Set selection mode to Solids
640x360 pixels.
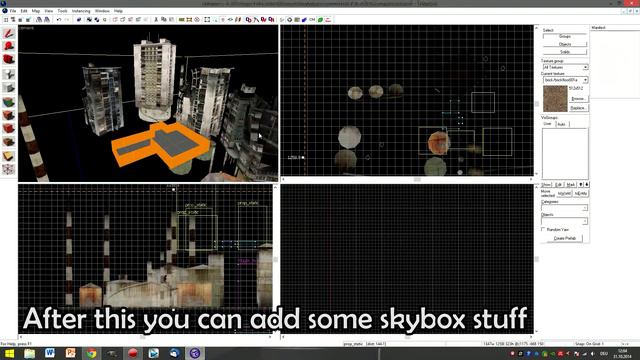(x=565, y=52)
